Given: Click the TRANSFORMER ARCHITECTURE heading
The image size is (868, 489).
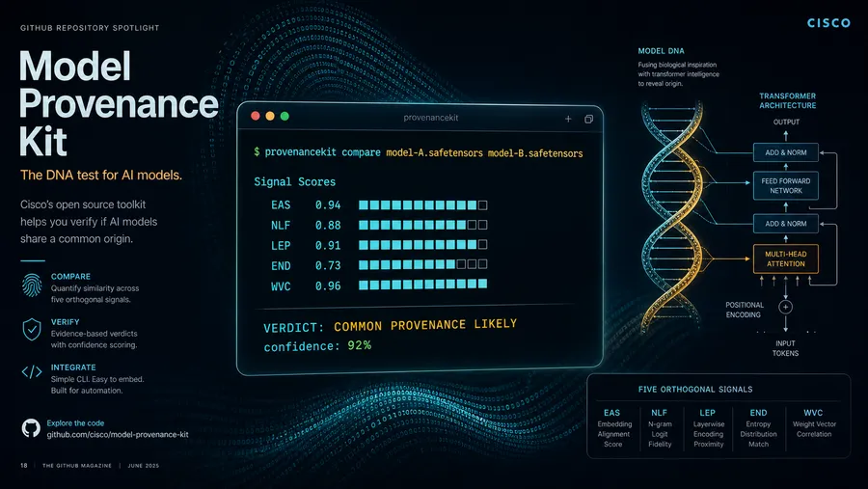Looking at the screenshot, I should [787, 101].
